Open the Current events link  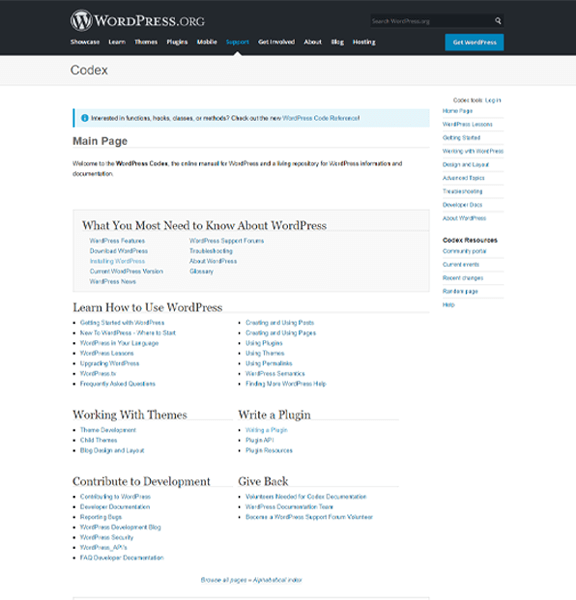461,264
